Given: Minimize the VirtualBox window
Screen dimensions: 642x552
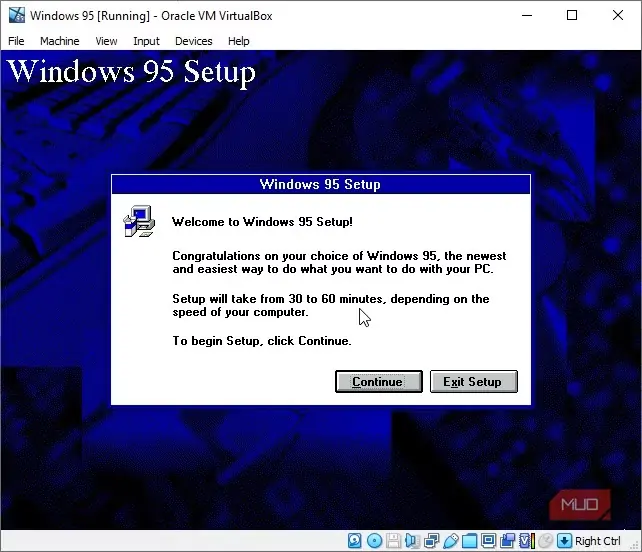Looking at the screenshot, I should [527, 16].
